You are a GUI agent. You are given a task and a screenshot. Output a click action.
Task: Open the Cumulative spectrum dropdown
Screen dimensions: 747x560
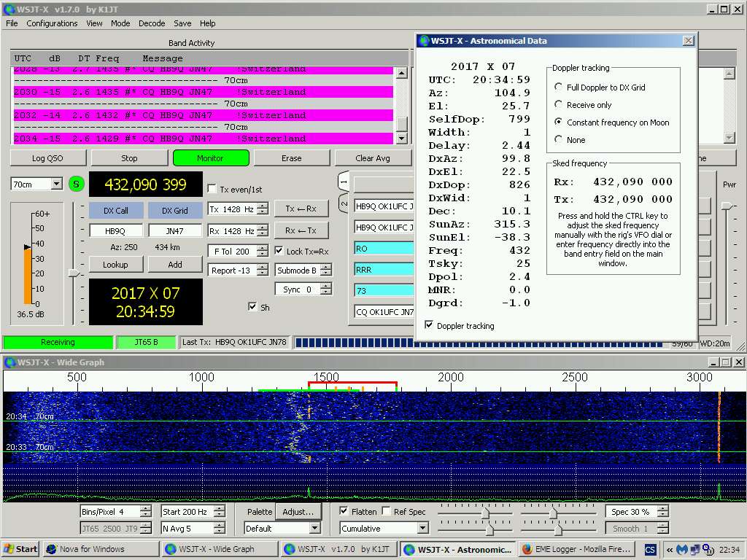coord(421,529)
